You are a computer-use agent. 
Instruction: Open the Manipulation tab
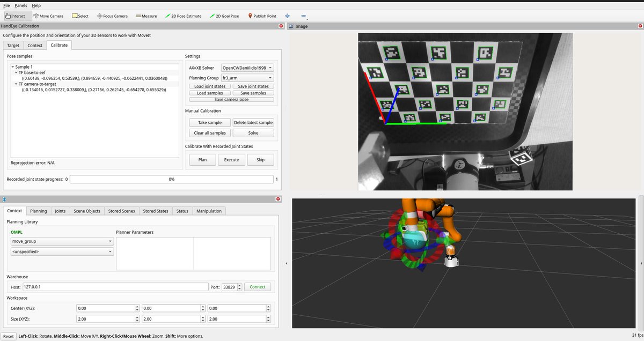pos(209,211)
